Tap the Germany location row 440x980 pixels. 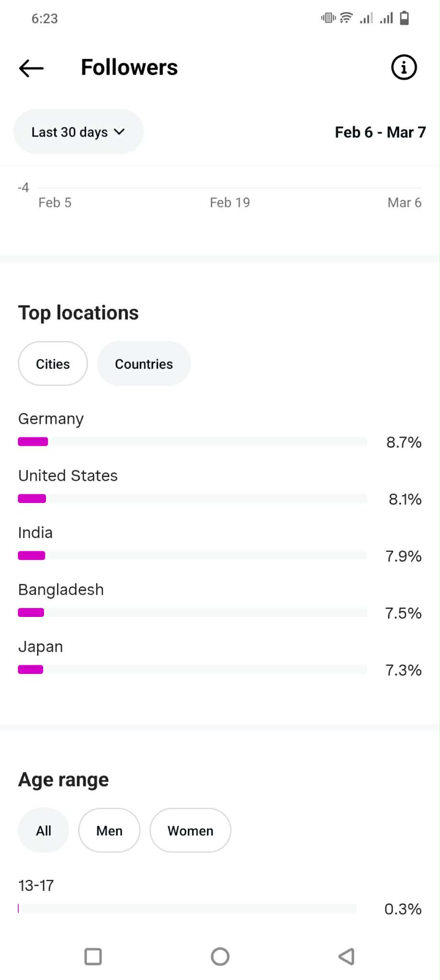tap(51, 419)
